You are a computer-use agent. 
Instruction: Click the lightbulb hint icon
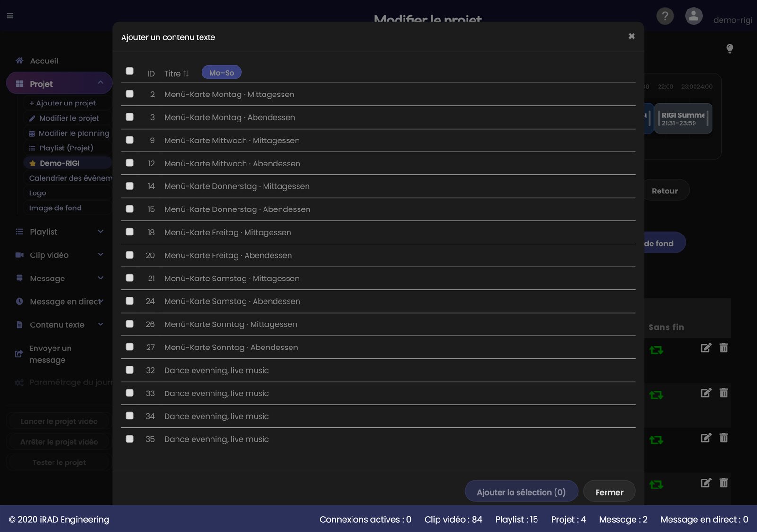(x=730, y=49)
